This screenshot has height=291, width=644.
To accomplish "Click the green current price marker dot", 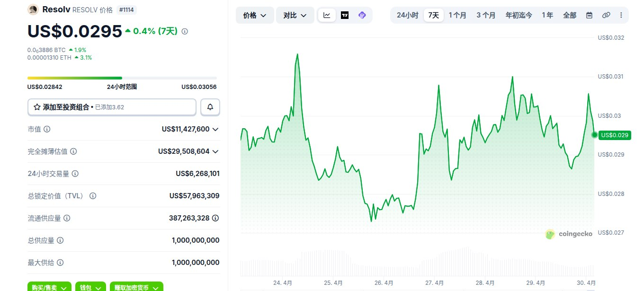I will pos(595,135).
